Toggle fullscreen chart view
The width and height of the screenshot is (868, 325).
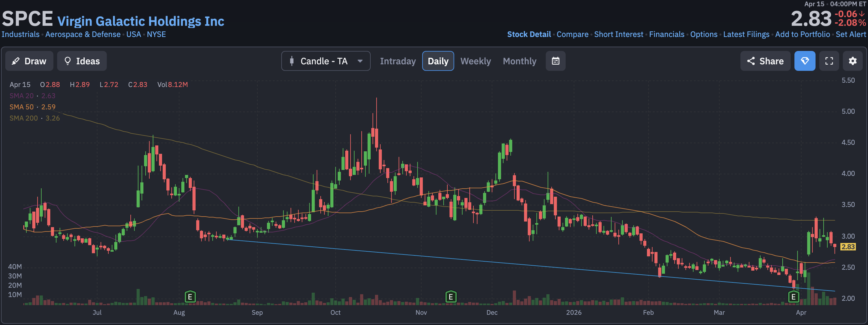pos(829,61)
